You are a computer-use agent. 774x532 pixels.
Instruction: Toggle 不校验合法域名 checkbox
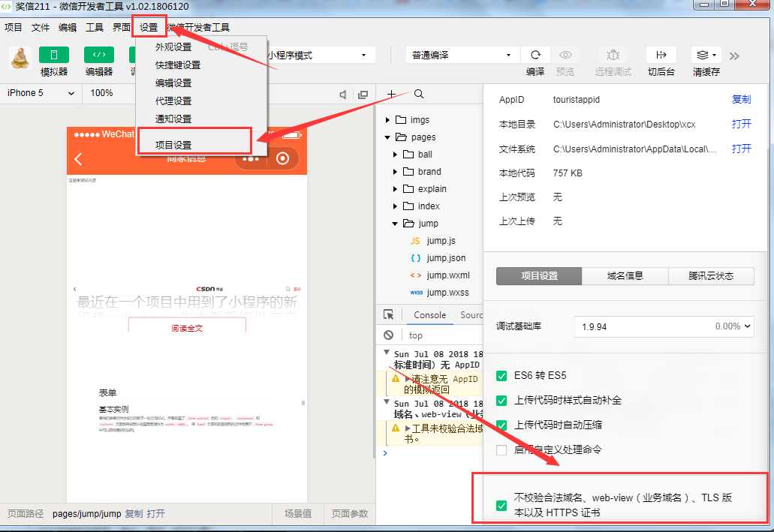click(x=501, y=505)
